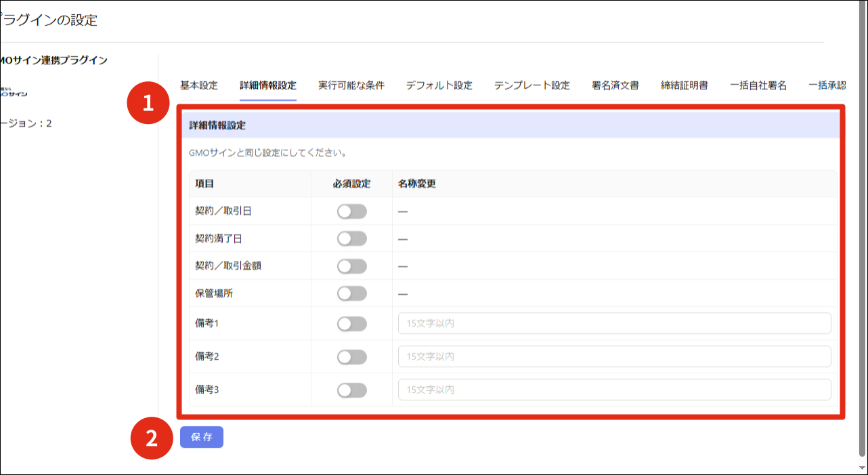Switch to the 実行可能な条件 tab
868x475 pixels.
pos(351,85)
